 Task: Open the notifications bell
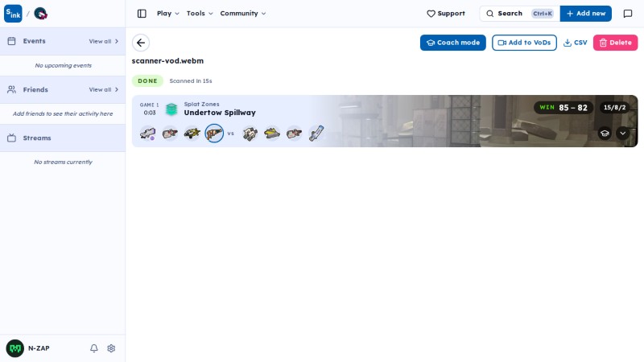[x=94, y=348]
